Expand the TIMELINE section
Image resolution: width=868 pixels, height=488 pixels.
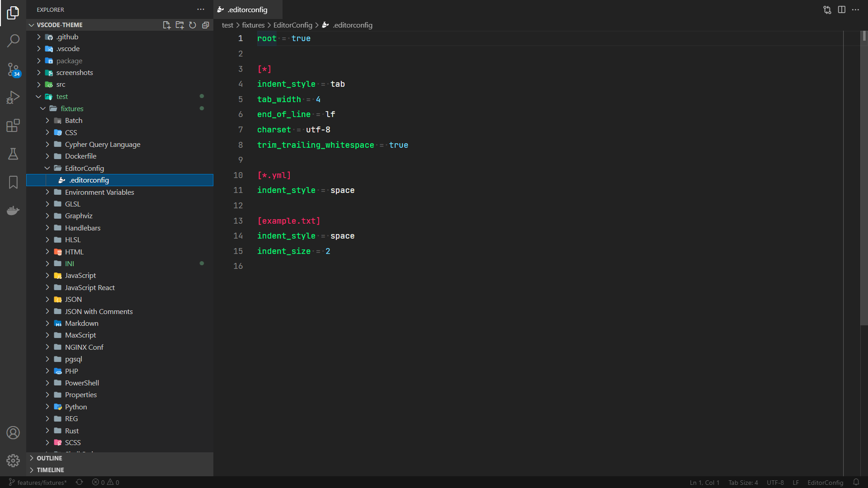pyautogui.click(x=50, y=470)
